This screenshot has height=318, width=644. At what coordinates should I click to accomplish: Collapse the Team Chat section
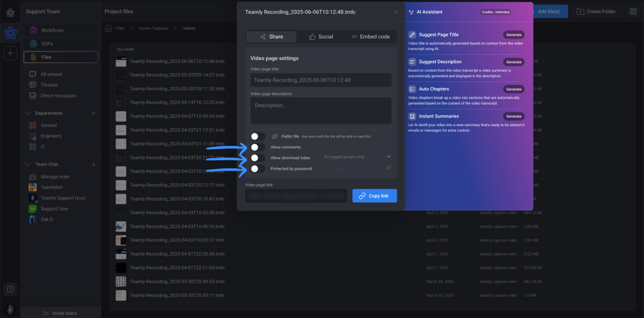click(27, 165)
